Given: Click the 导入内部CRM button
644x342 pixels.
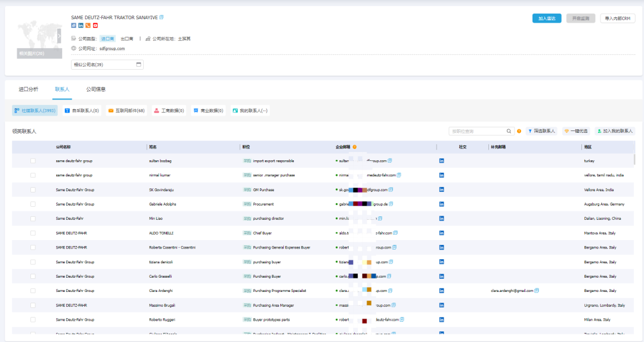Looking at the screenshot, I should click(x=617, y=18).
